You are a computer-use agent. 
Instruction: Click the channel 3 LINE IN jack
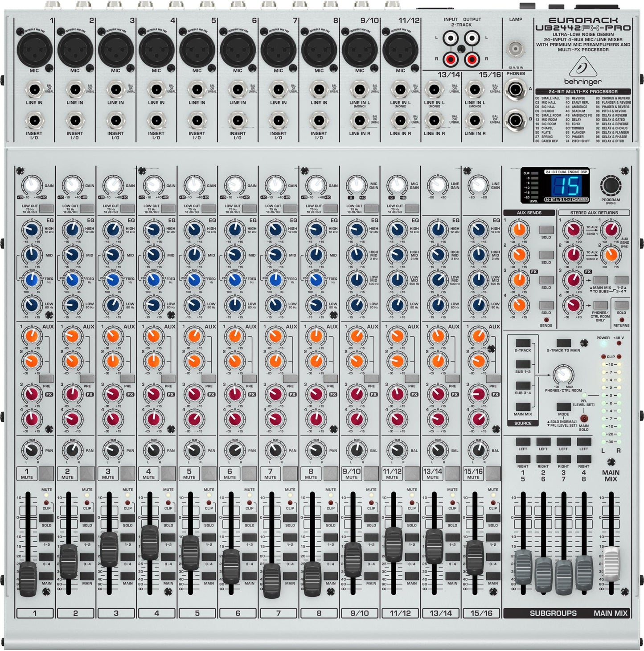115,90
